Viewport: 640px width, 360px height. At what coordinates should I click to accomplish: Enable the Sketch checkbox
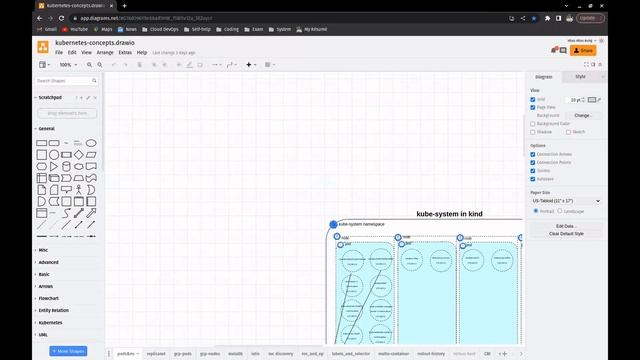(568, 132)
